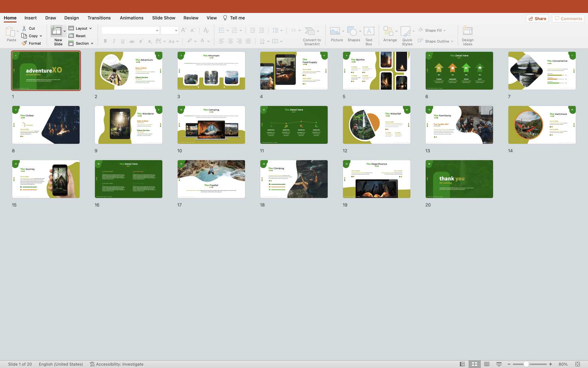Image resolution: width=588 pixels, height=368 pixels.
Task: Select the Format painter brush
Action: click(24, 43)
